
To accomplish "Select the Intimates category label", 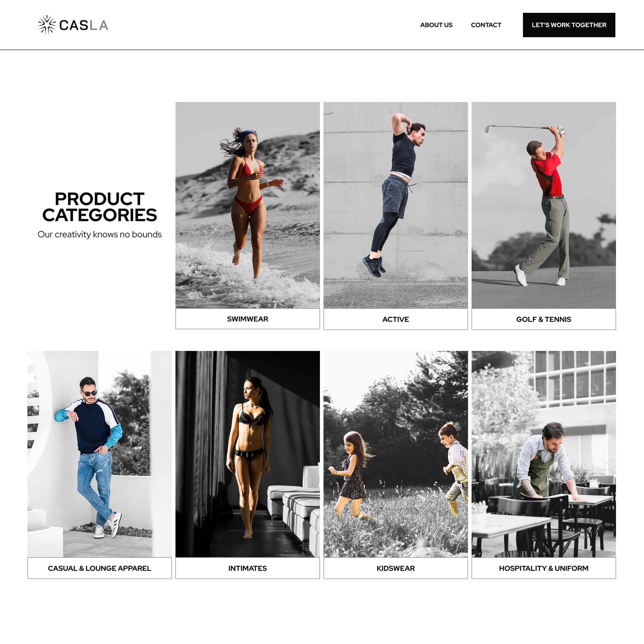I will (x=248, y=568).
